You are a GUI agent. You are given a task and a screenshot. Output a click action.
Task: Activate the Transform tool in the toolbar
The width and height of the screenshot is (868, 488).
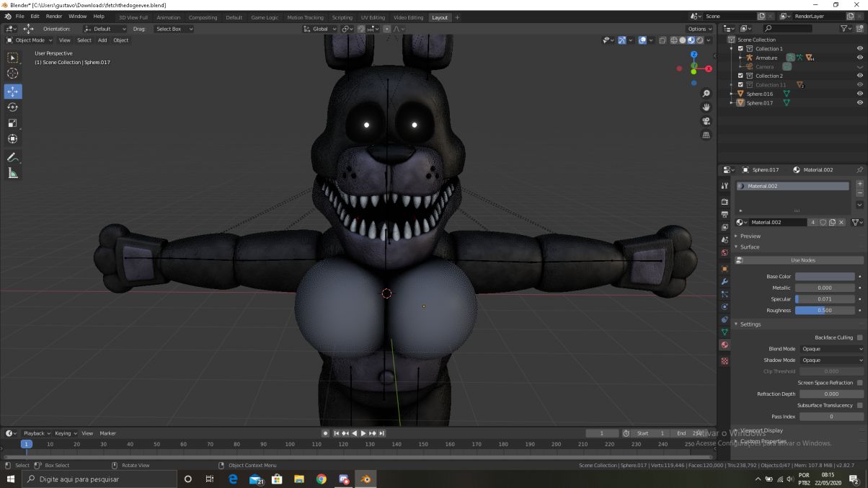point(13,139)
